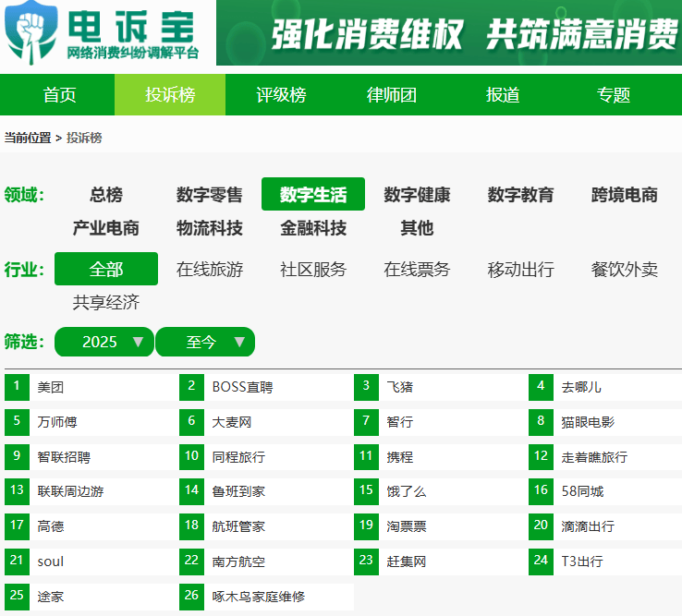The height and width of the screenshot is (616, 682).
Task: Open the 首页 navigation tab
Action: point(59,95)
